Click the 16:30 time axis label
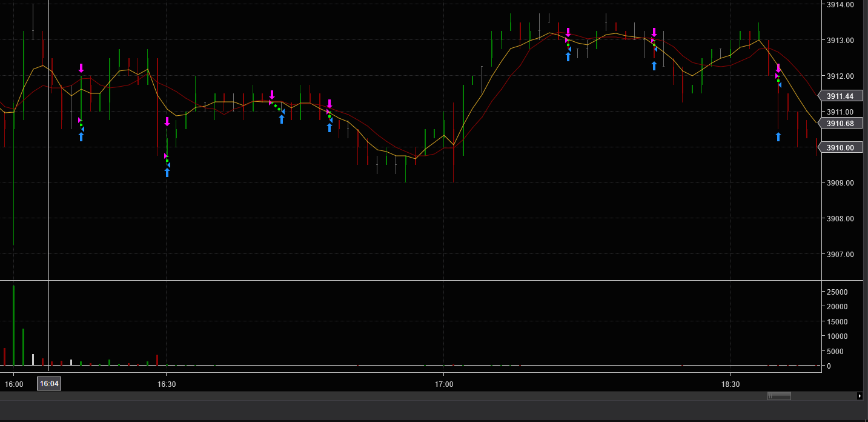The width and height of the screenshot is (868, 422). tap(167, 384)
